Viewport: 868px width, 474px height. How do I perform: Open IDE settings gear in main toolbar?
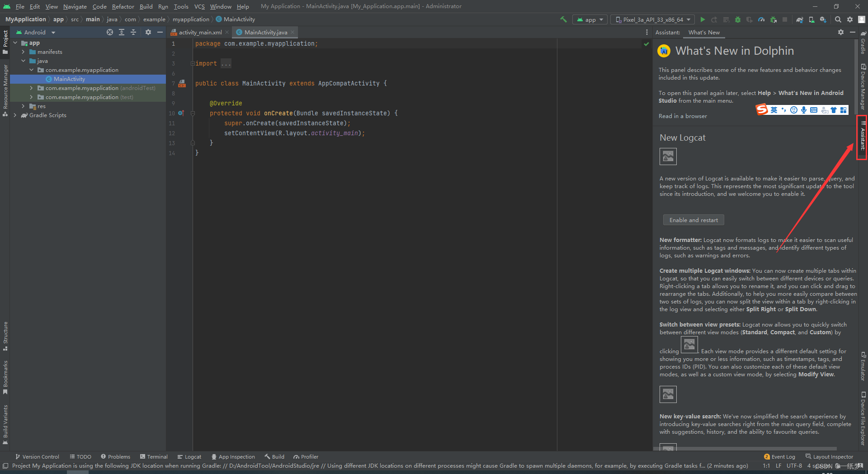click(850, 19)
